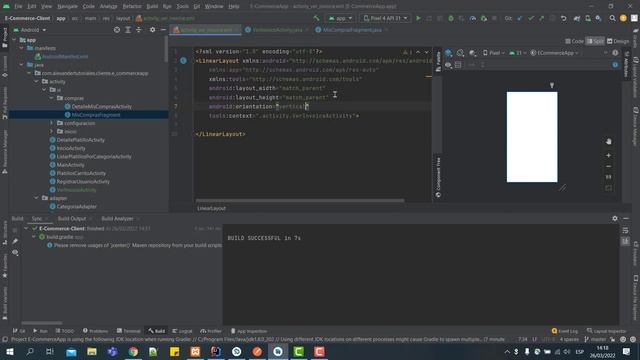
Task: Open Build panel settings gear icon
Action: [x=615, y=219]
